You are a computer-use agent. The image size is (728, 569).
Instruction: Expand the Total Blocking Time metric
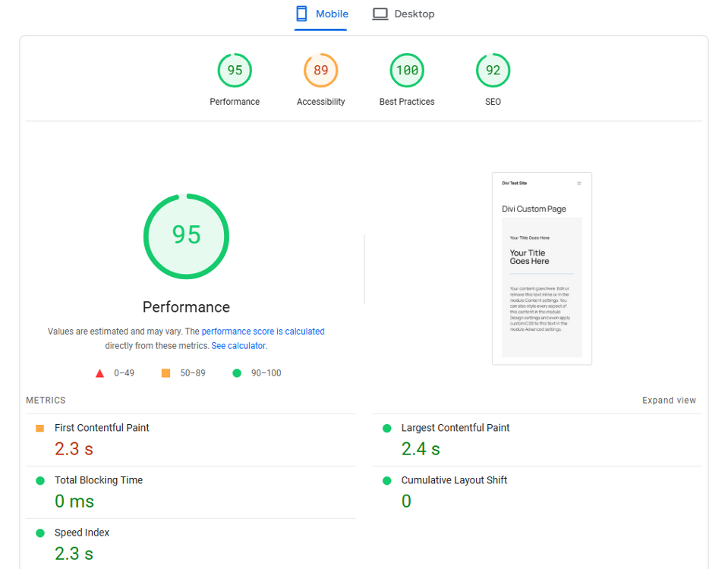[99, 480]
